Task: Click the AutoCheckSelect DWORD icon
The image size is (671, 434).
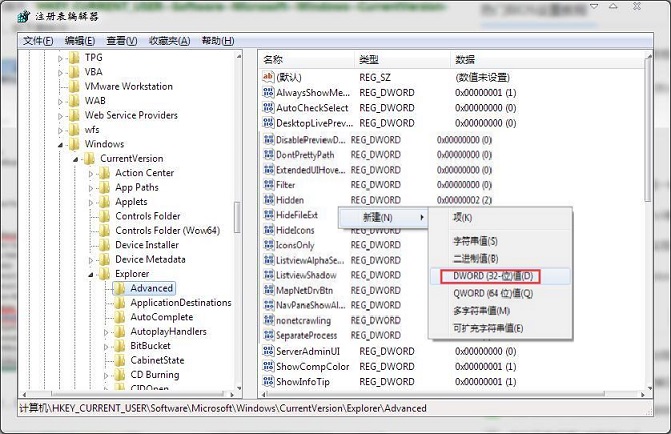Action: click(268, 108)
